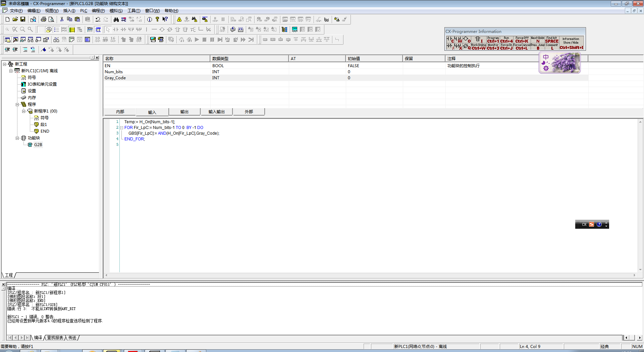Switch to the 输出 variables tab
The width and height of the screenshot is (644, 352).
(184, 112)
